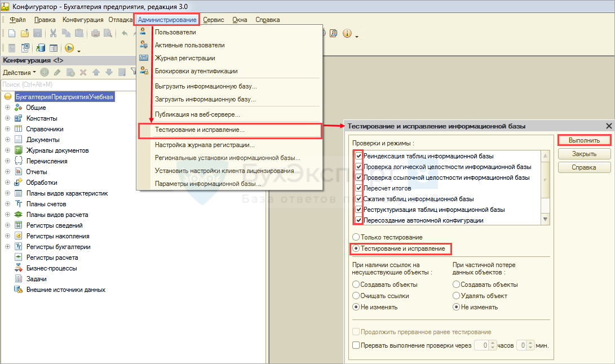Enable 'Прервать выполнение проверки через' checkbox

[x=356, y=345]
